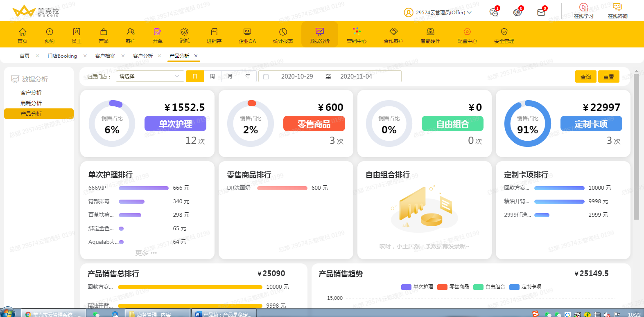Toggle 定制卡项 legend in sales trend chart
This screenshot has width=644, height=317.
pos(525,287)
